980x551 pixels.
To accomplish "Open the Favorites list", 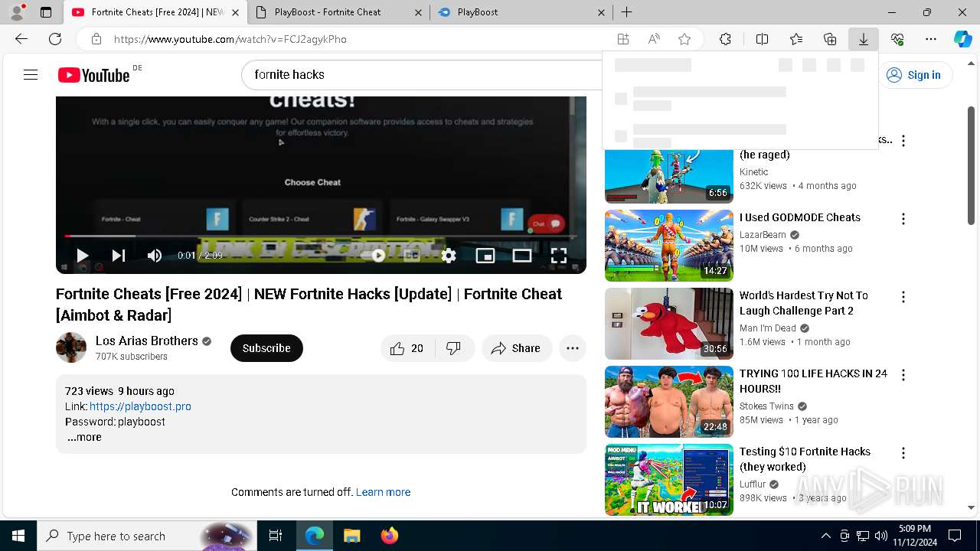I will click(796, 39).
